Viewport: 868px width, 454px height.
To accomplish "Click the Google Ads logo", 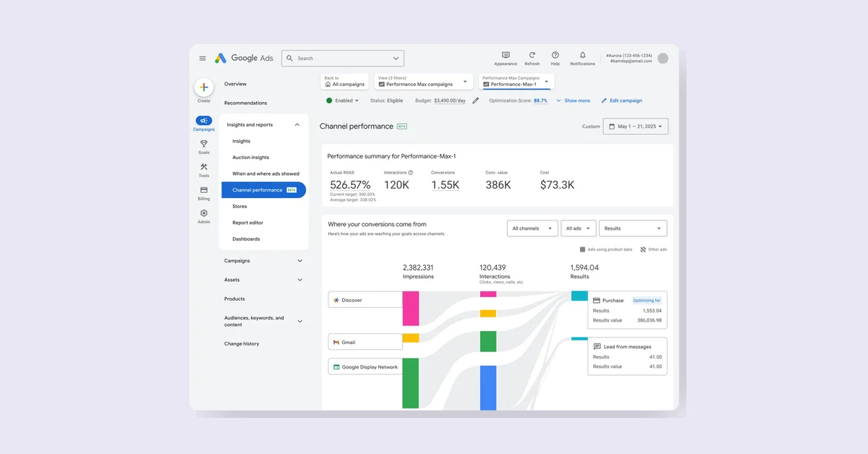I will [x=244, y=59].
